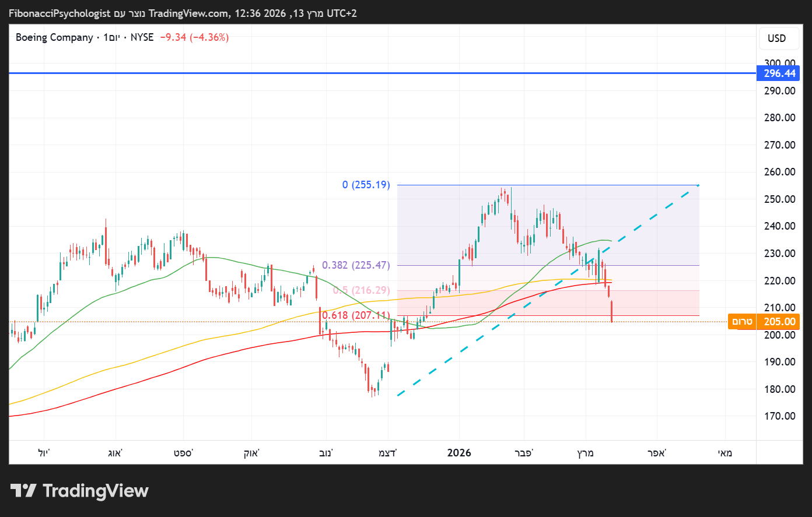Screen dimensions: 812x517
Task: Click the bold 2026 year label on time axis
Action: (x=459, y=453)
